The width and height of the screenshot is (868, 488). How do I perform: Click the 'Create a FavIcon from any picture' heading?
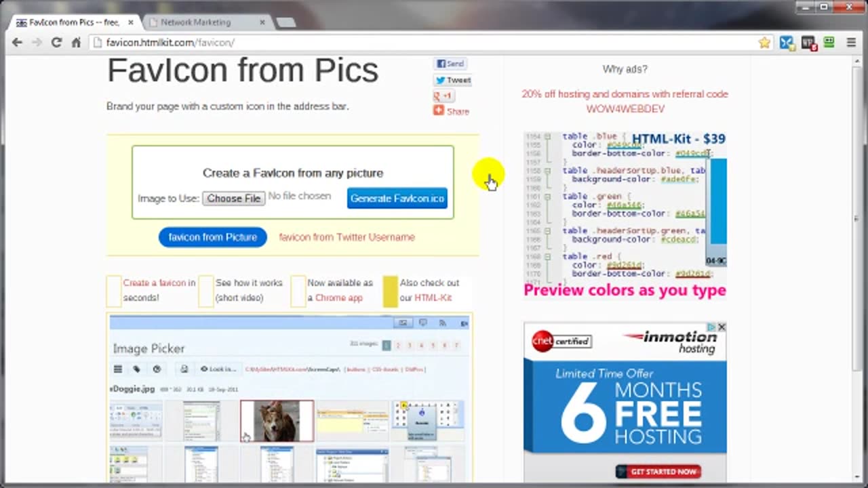(293, 173)
